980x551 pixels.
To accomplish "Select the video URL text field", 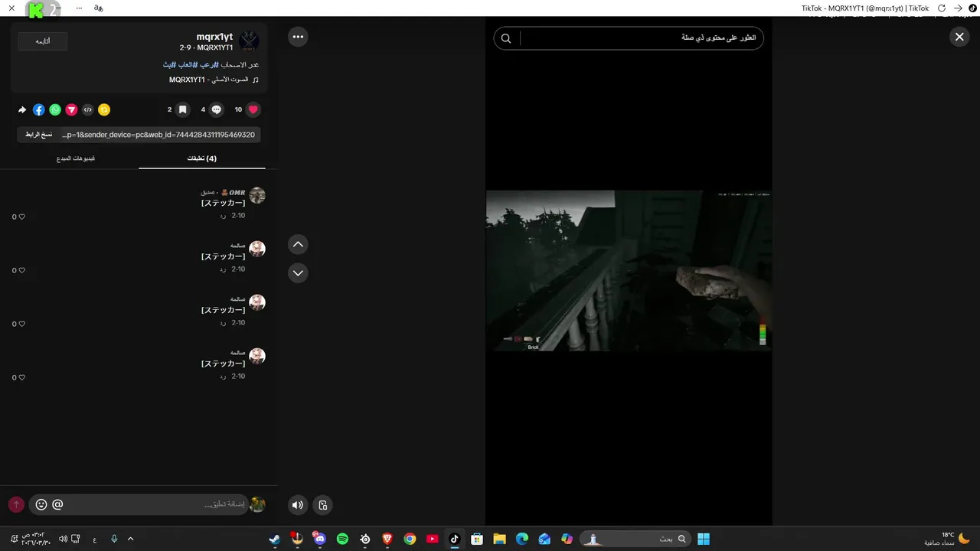I will 158,135.
